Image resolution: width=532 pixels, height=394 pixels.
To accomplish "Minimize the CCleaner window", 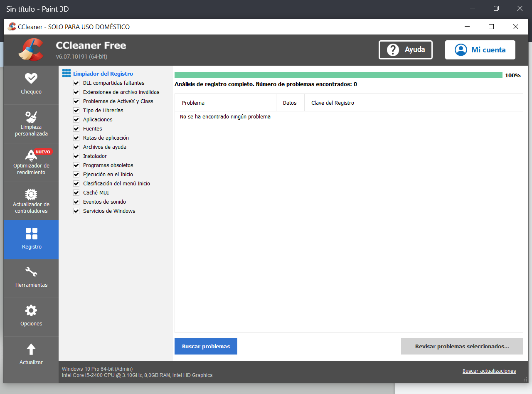I will [467, 27].
